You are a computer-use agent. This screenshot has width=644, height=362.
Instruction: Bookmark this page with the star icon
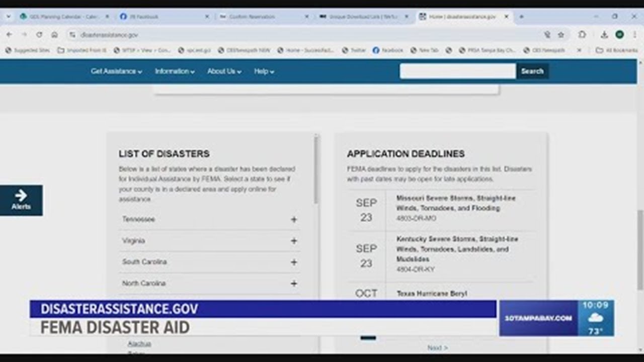561,35
